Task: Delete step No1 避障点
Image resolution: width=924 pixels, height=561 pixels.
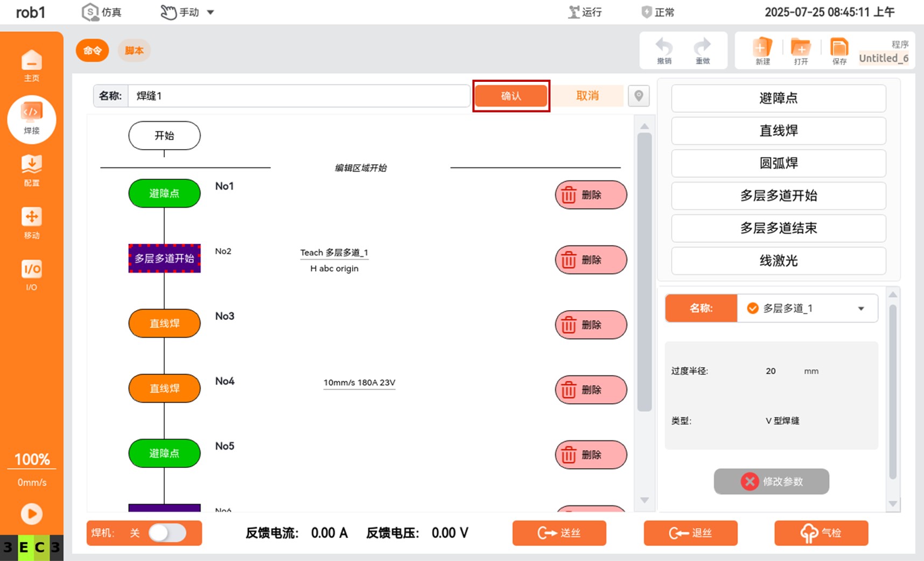Action: tap(591, 195)
